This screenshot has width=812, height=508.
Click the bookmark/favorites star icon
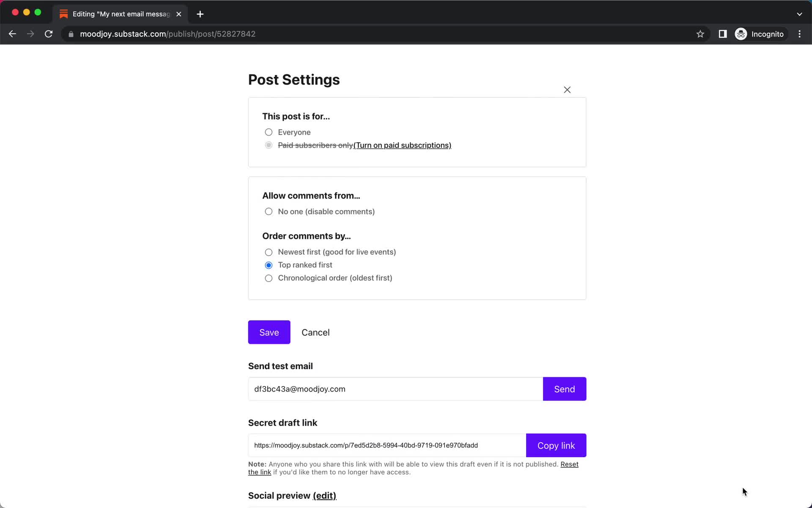pos(700,34)
